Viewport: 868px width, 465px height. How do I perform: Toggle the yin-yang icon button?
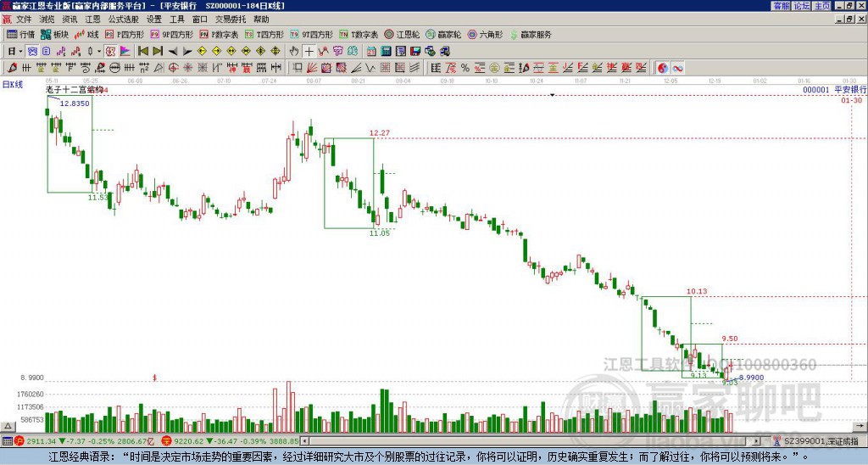coord(663,68)
